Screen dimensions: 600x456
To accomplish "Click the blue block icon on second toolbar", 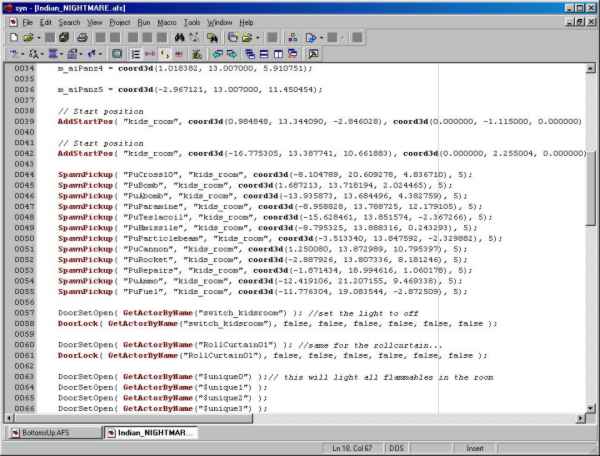I will (53, 54).
